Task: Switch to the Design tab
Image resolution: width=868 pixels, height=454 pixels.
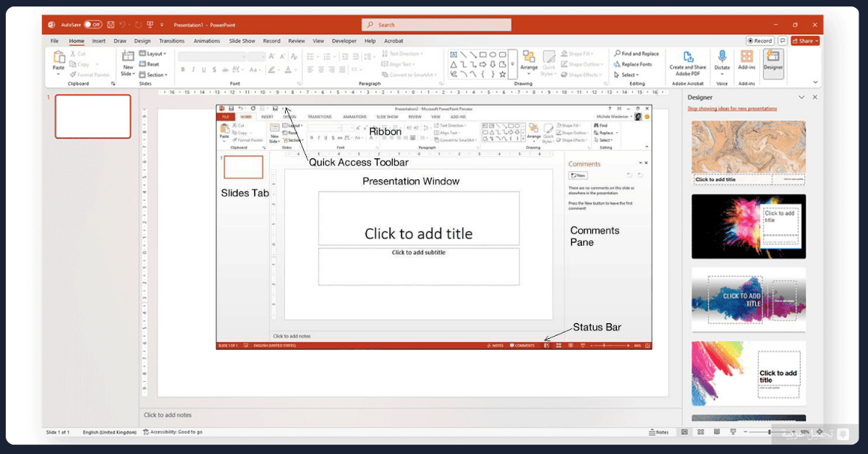Action: pos(142,41)
